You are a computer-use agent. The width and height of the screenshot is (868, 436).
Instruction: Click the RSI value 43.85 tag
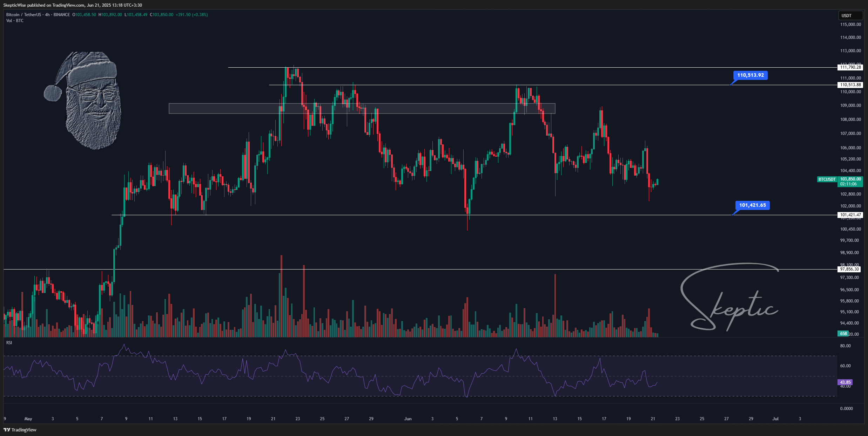pos(845,382)
